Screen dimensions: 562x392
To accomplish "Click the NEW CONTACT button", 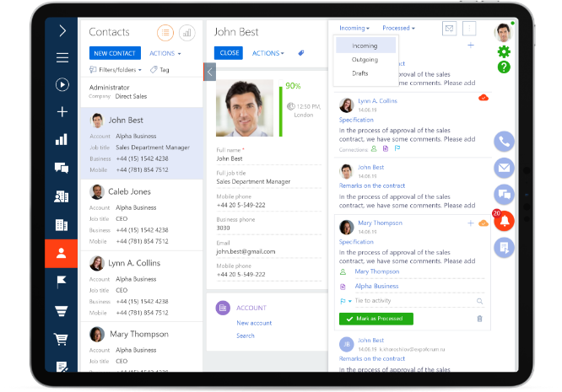I will point(115,53).
